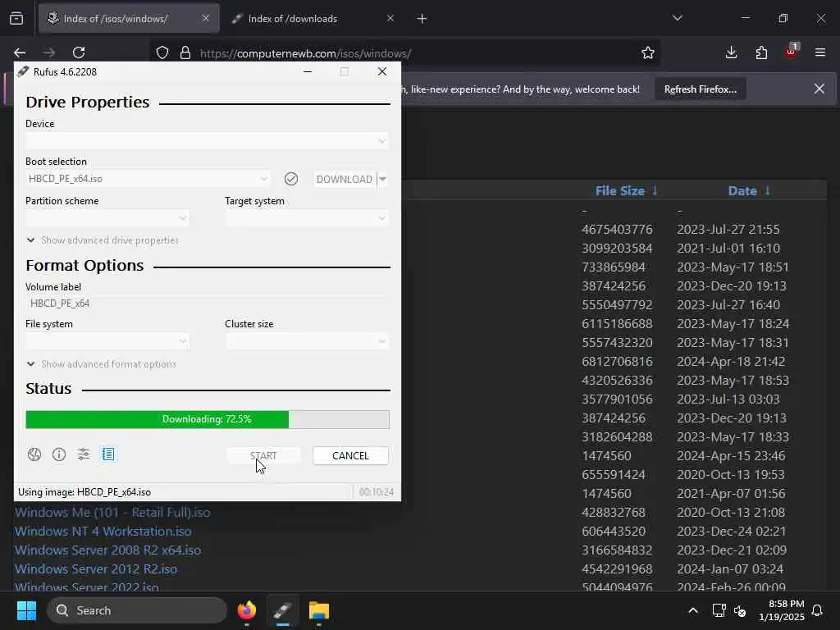The height and width of the screenshot is (630, 840).
Task: Open Rufus language selection globe icon
Action: click(34, 454)
